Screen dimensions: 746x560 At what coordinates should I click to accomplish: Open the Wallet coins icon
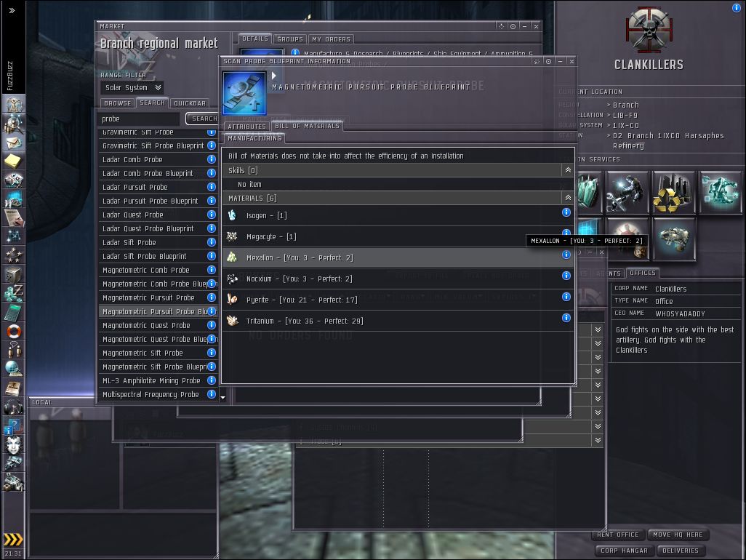pyautogui.click(x=13, y=293)
